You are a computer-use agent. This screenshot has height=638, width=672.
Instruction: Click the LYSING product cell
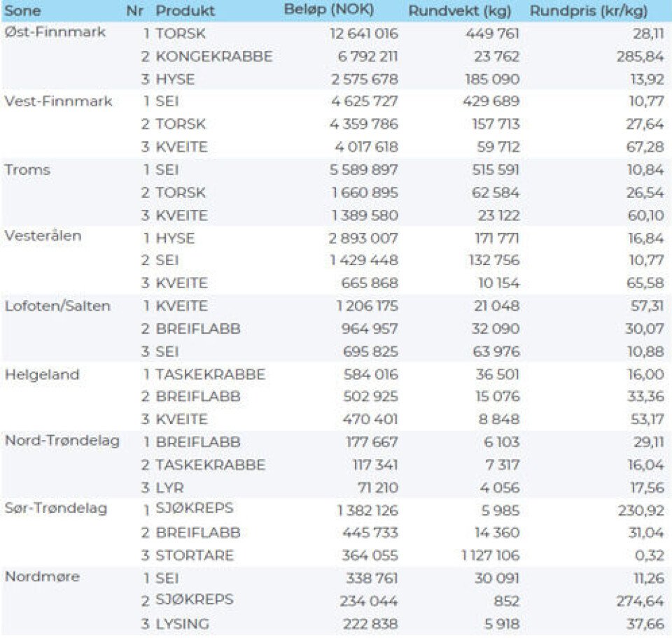click(x=182, y=624)
